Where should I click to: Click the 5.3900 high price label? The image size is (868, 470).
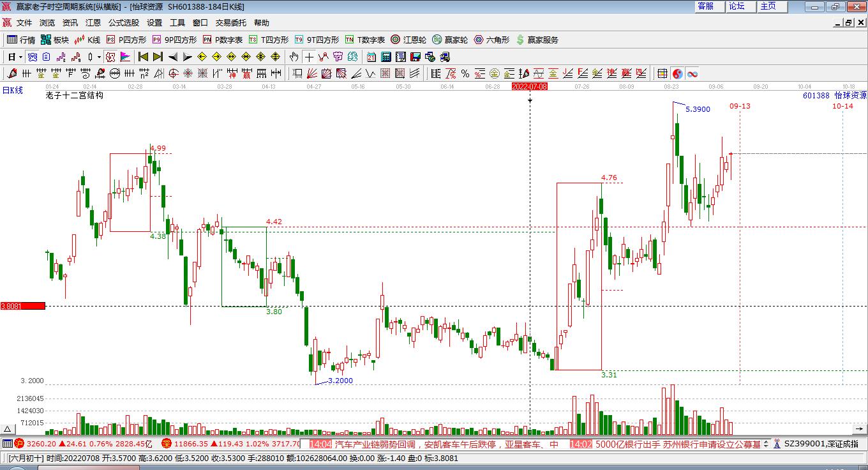click(x=698, y=109)
